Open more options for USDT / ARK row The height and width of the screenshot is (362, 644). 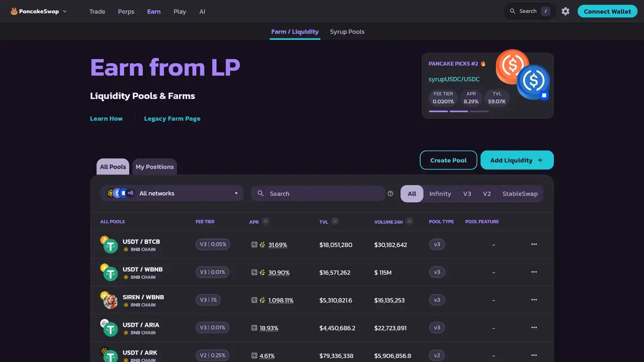click(x=534, y=355)
